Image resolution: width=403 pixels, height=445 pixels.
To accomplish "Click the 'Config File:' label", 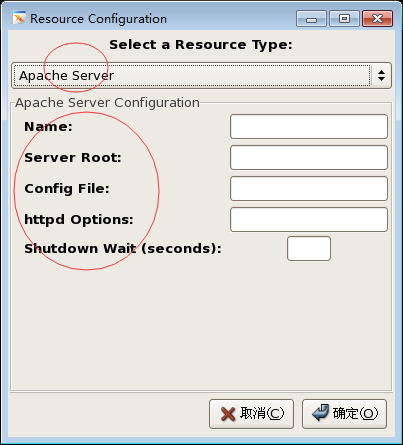I will click(x=67, y=189).
